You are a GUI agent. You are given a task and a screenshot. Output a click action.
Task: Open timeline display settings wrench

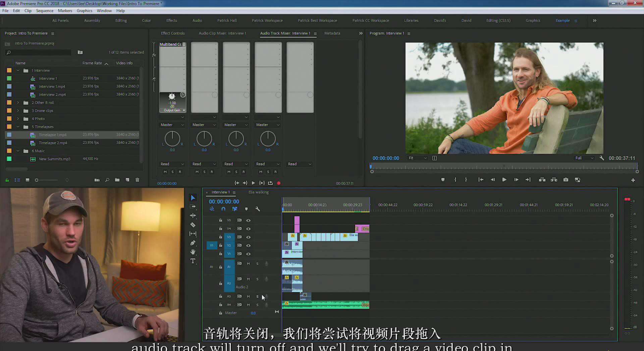[258, 209]
